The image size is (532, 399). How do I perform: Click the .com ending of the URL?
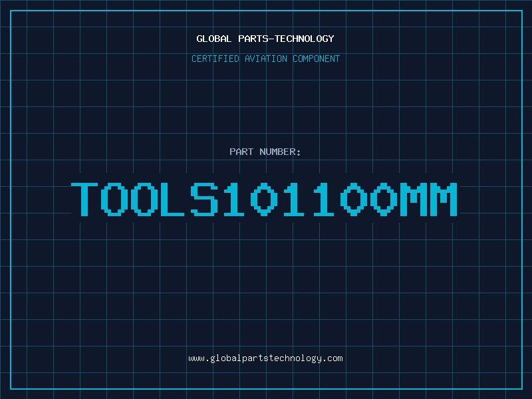tap(333, 358)
